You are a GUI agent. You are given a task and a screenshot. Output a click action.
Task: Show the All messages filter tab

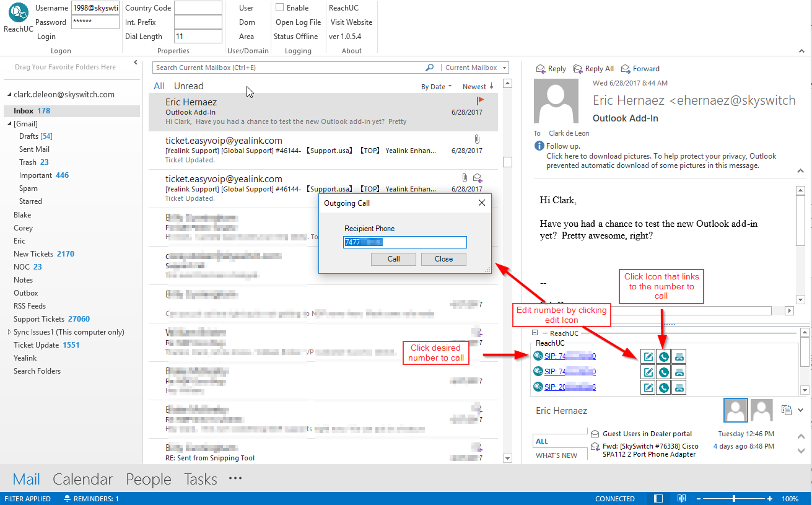click(x=159, y=86)
